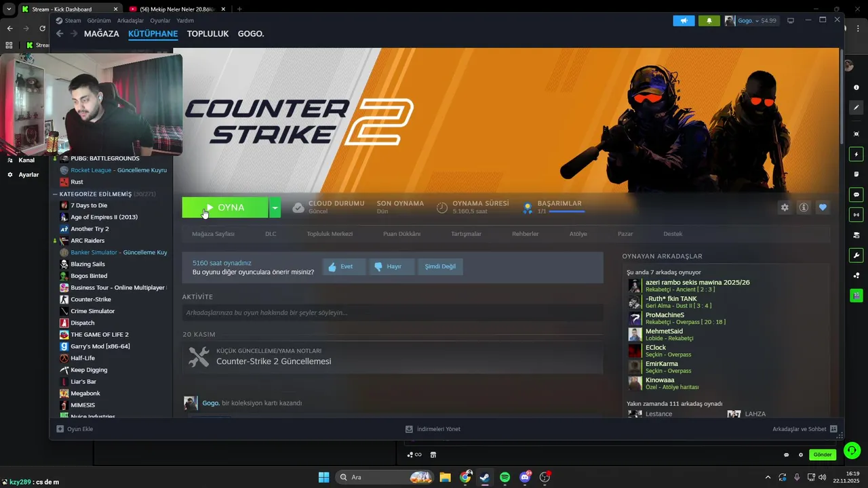Viewport: 868px width, 488px height.
Task: Open File Explorer from the taskbar
Action: click(445, 477)
